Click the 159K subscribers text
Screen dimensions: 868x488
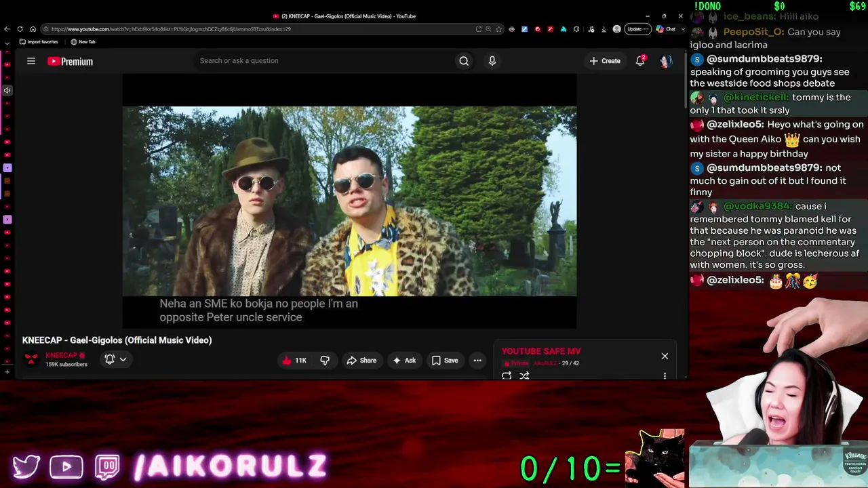[66, 365]
